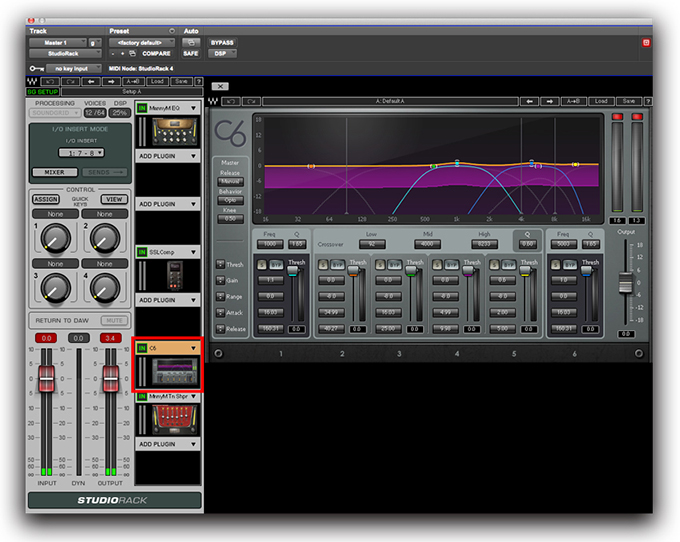Click the StudioRack undo arrow icon

point(50,82)
